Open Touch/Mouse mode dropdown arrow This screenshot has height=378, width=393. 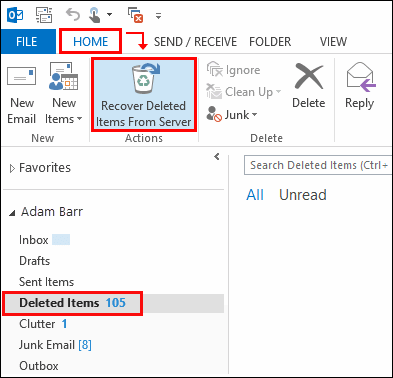pyautogui.click(x=109, y=15)
